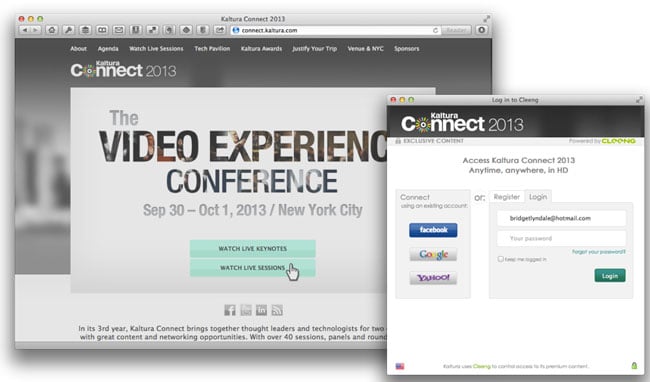650x382 pixels.
Task: Switch to the Register tab
Action: (507, 197)
